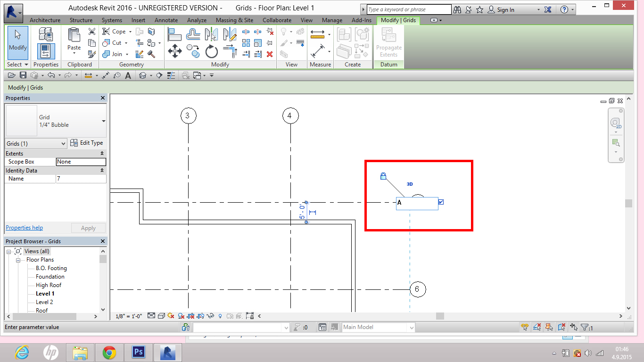
Task: Toggle Select Underlay Elements status icon
Action: (x=537, y=327)
